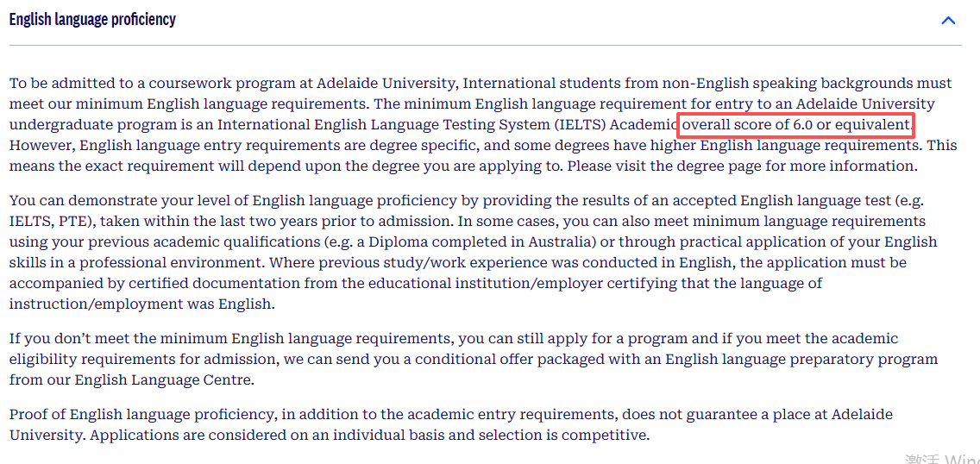Click the "English language proficiency" section heading
Viewport: 980px width, 464px height.
[x=92, y=19]
